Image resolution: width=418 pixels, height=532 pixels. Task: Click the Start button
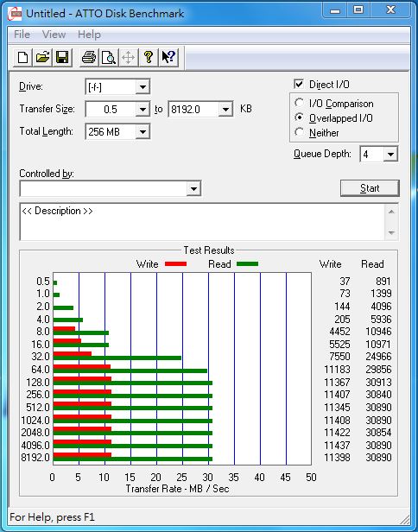(370, 188)
